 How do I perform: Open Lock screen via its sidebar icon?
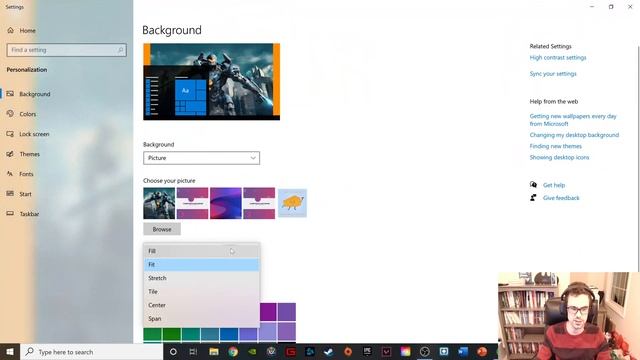[10, 133]
